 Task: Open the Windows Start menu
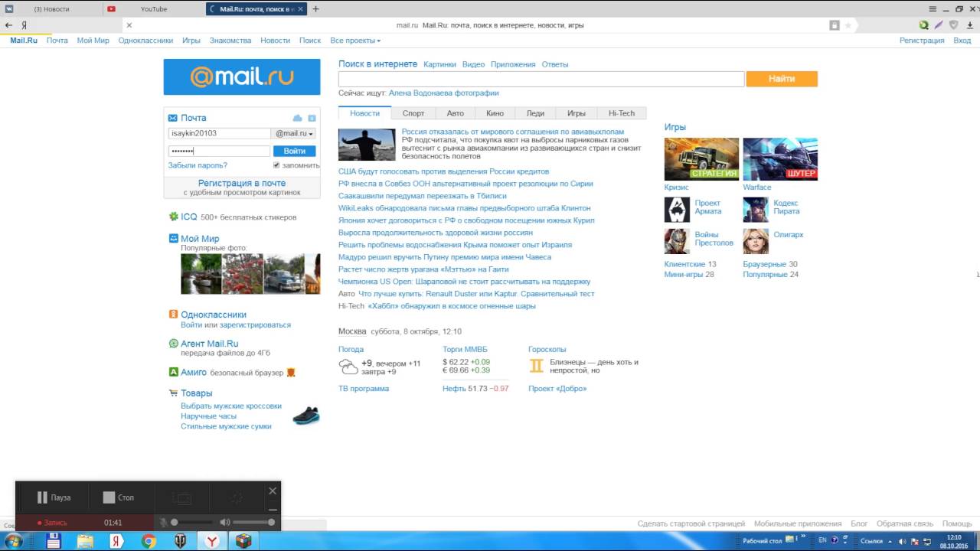click(x=13, y=541)
